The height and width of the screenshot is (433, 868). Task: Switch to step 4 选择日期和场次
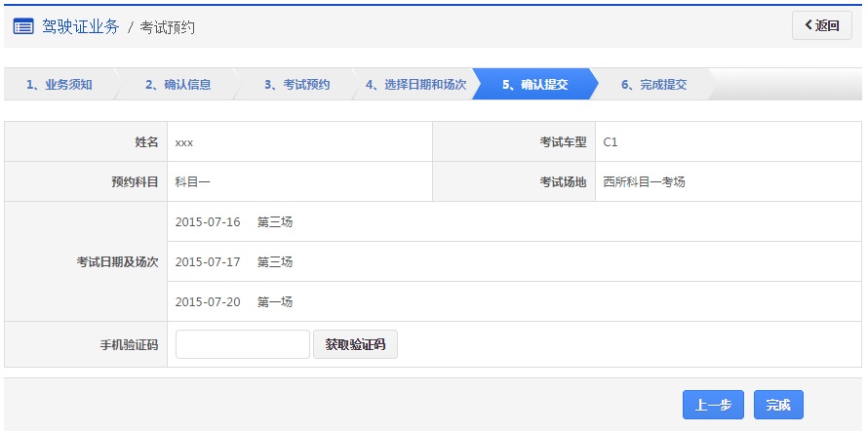[415, 85]
